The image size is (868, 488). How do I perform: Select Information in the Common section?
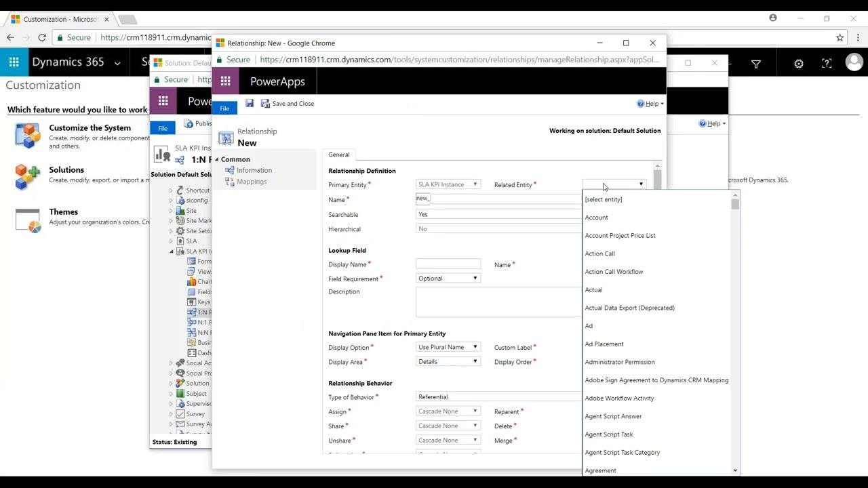click(x=254, y=170)
